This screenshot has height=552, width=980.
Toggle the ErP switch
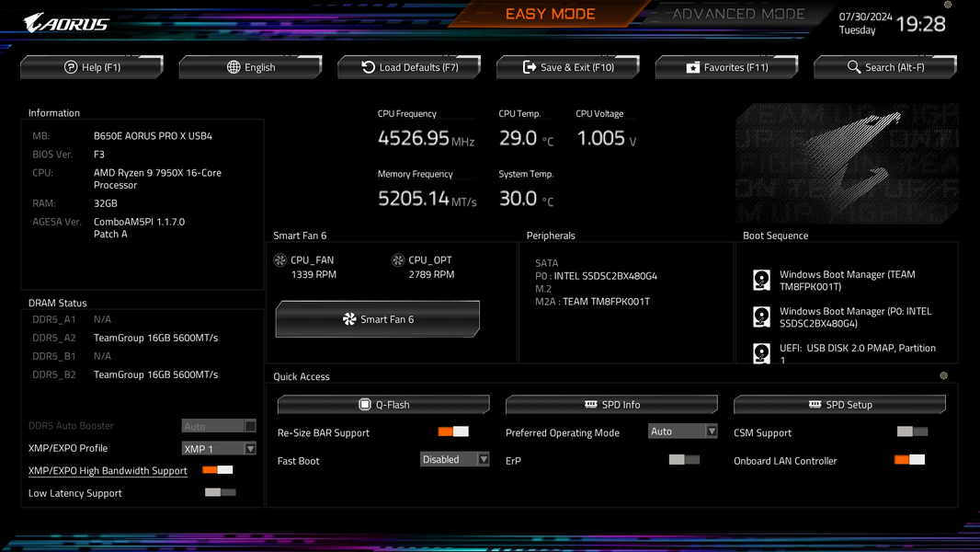coord(684,459)
